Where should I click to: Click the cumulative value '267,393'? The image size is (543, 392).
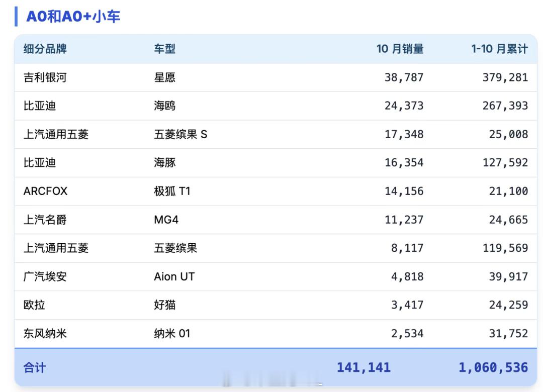(505, 106)
